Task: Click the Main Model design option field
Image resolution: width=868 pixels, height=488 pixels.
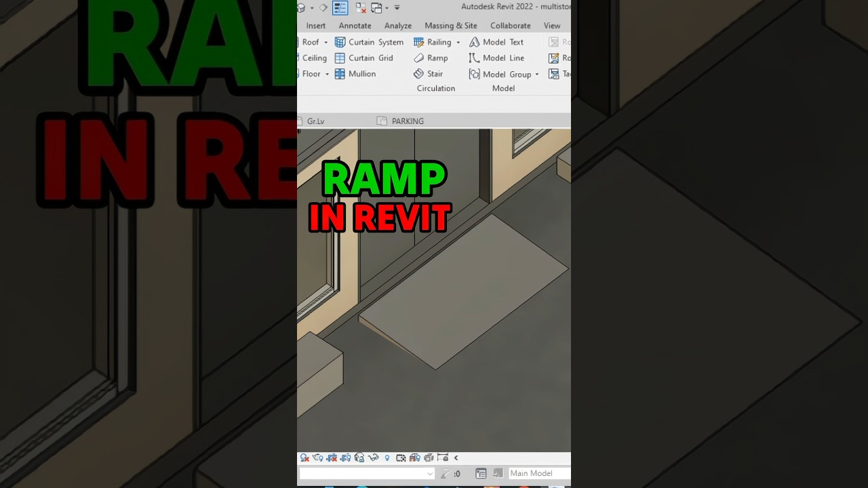Action: click(540, 473)
